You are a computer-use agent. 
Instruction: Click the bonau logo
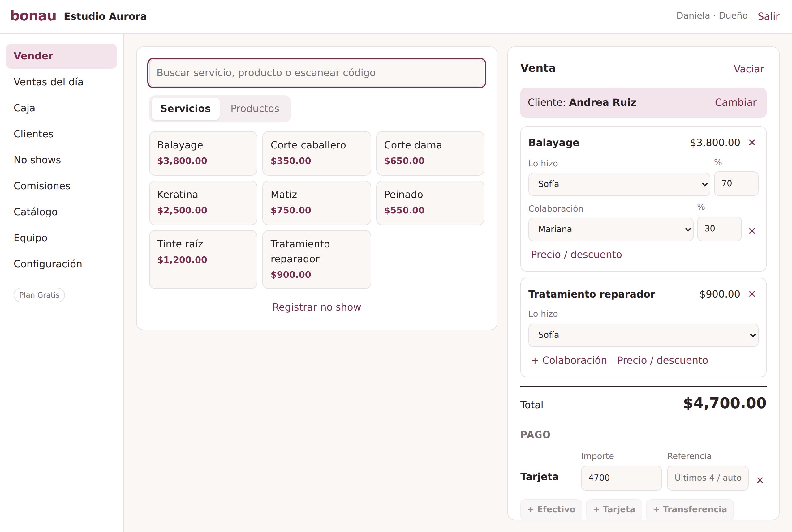pyautogui.click(x=33, y=16)
